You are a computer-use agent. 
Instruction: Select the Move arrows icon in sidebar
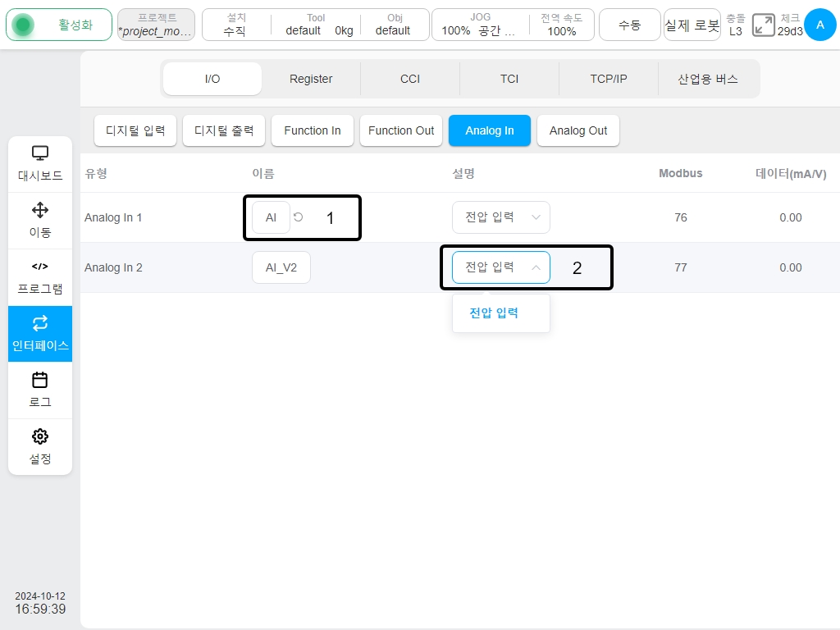pos(40,210)
